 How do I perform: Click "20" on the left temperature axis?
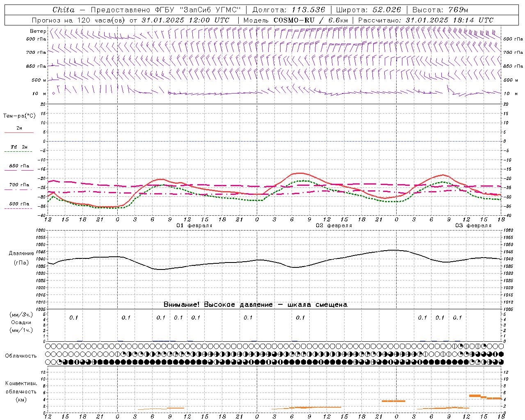[43, 104]
